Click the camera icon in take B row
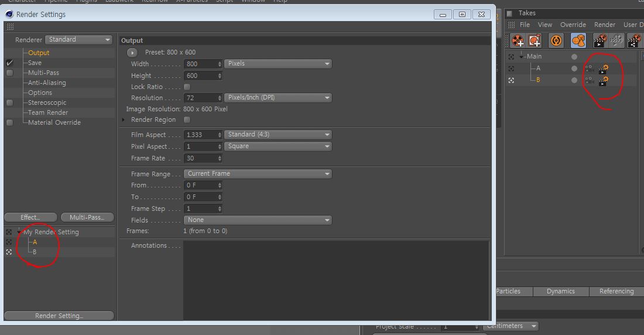Screen dimensions: 644x335 590,80
